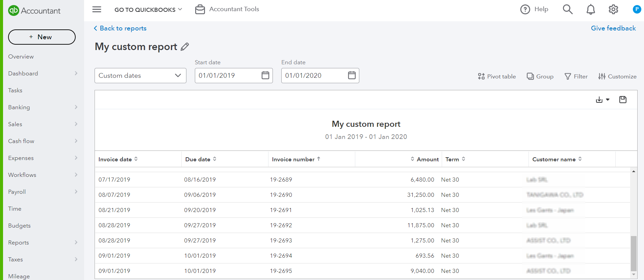Open the end date calendar picker

(x=352, y=75)
